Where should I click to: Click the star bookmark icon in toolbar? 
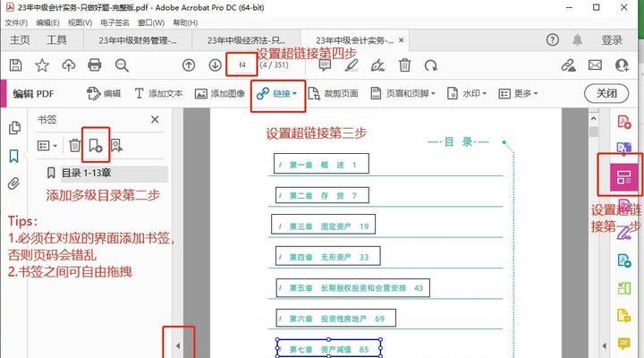coord(42,65)
